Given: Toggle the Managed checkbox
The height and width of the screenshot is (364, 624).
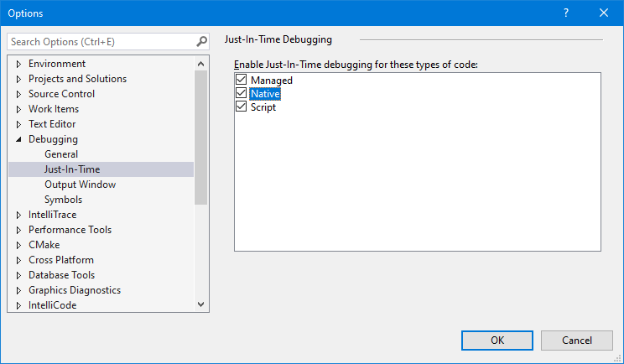Looking at the screenshot, I should pyautogui.click(x=242, y=80).
